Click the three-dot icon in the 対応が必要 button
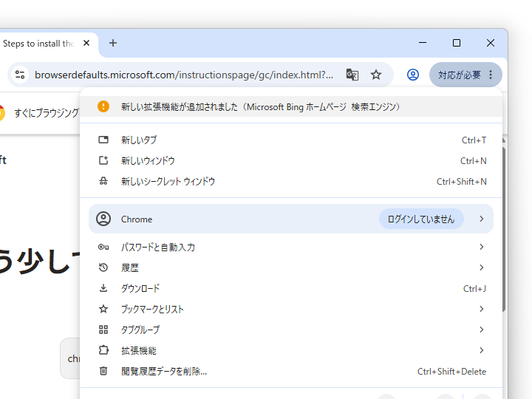 point(491,75)
